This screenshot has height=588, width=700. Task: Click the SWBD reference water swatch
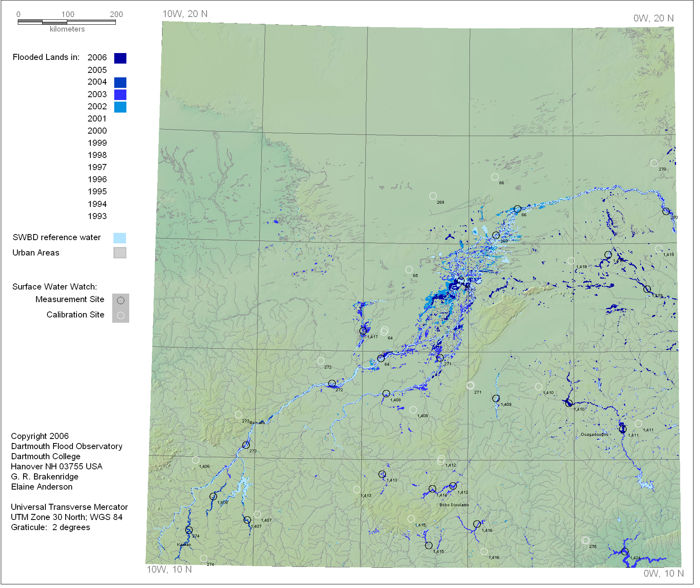(x=120, y=238)
